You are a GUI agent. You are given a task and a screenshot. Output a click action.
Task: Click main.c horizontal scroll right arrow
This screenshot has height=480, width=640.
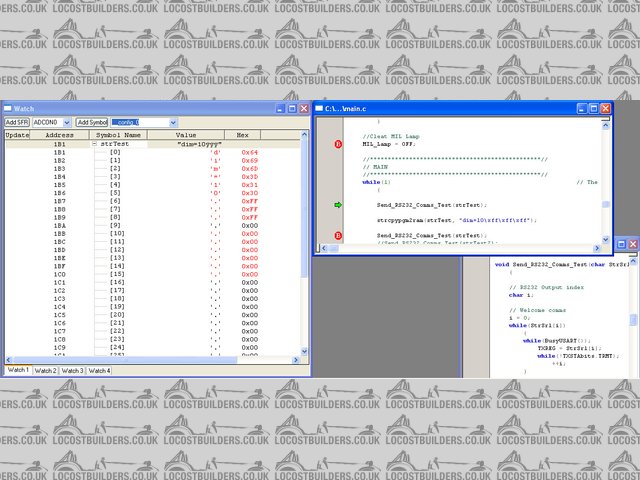tap(597, 248)
